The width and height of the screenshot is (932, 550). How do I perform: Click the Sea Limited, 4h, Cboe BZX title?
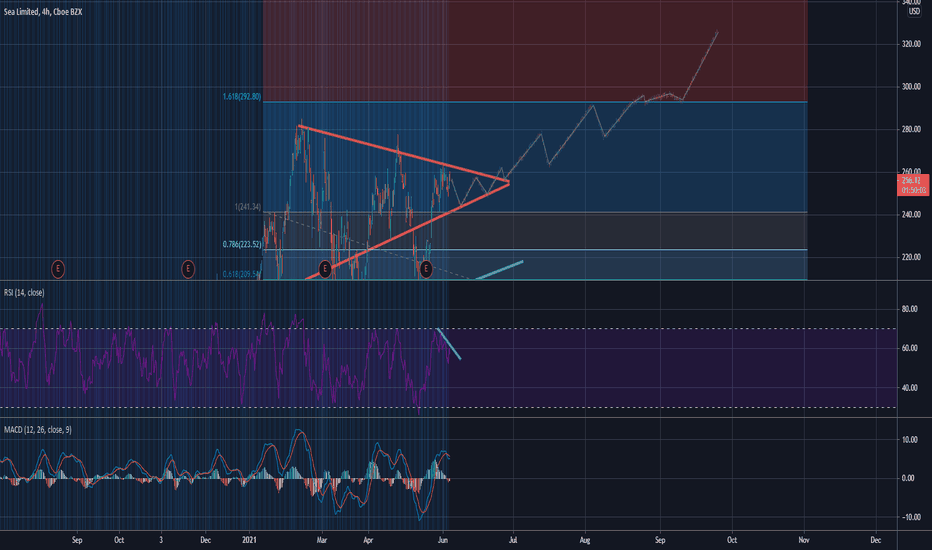[43, 12]
